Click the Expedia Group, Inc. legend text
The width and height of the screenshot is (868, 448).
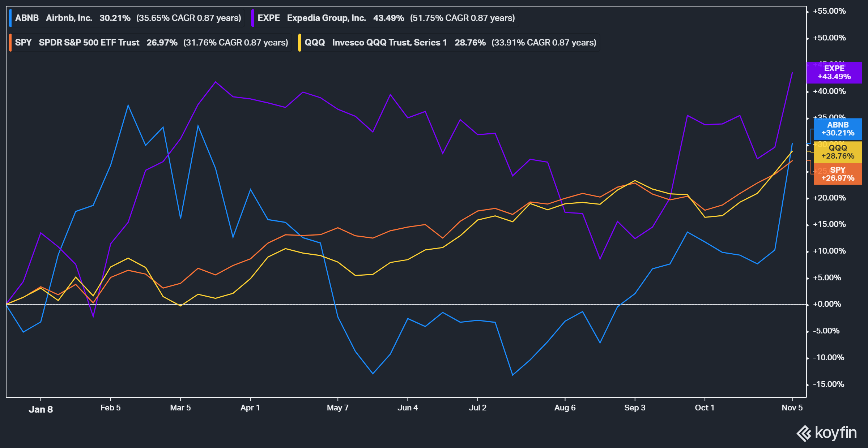point(326,17)
